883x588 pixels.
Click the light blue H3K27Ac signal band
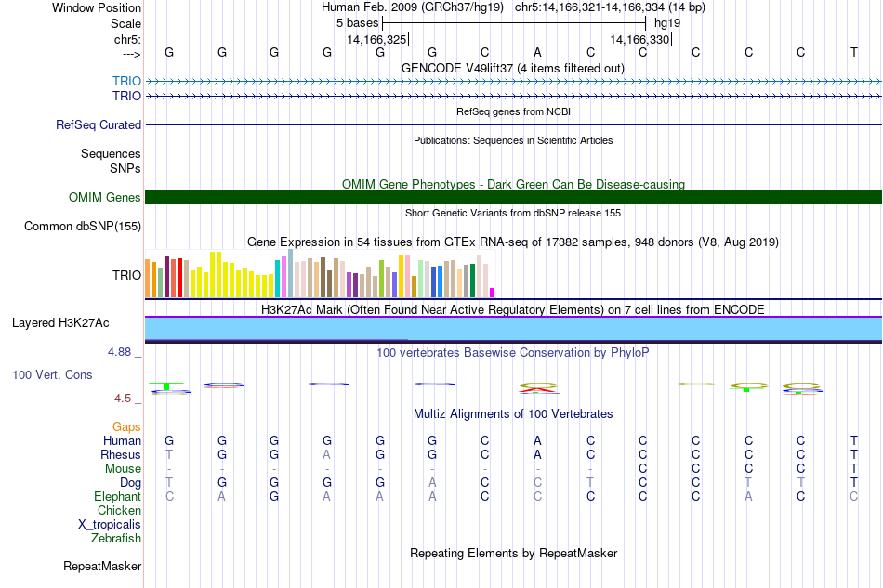tap(513, 329)
